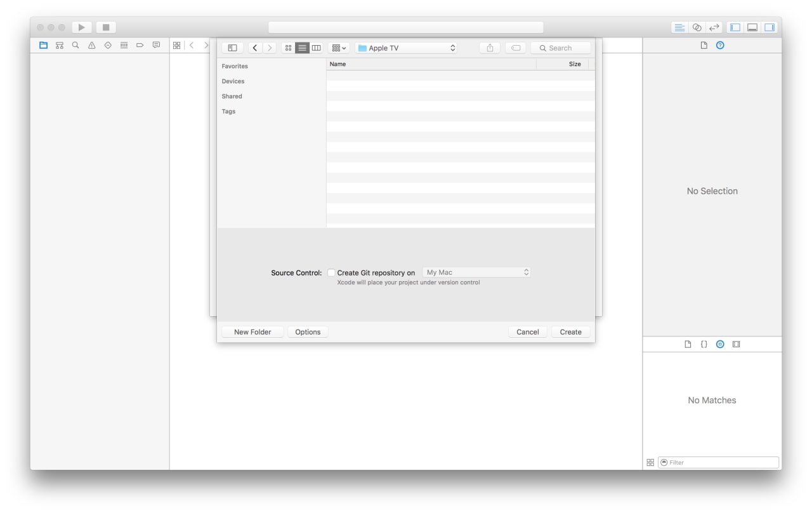This screenshot has width=812, height=513.
Task: Show the Code Snippet library
Action: 704,344
